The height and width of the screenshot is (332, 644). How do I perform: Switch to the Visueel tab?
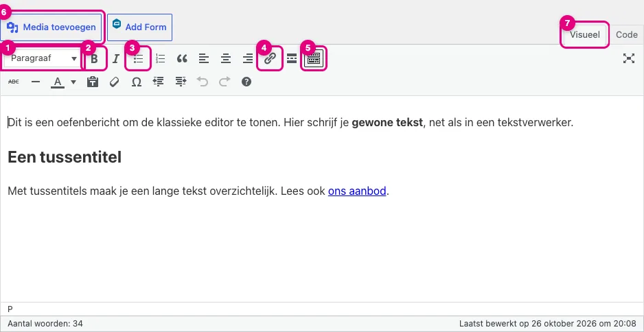pyautogui.click(x=585, y=34)
